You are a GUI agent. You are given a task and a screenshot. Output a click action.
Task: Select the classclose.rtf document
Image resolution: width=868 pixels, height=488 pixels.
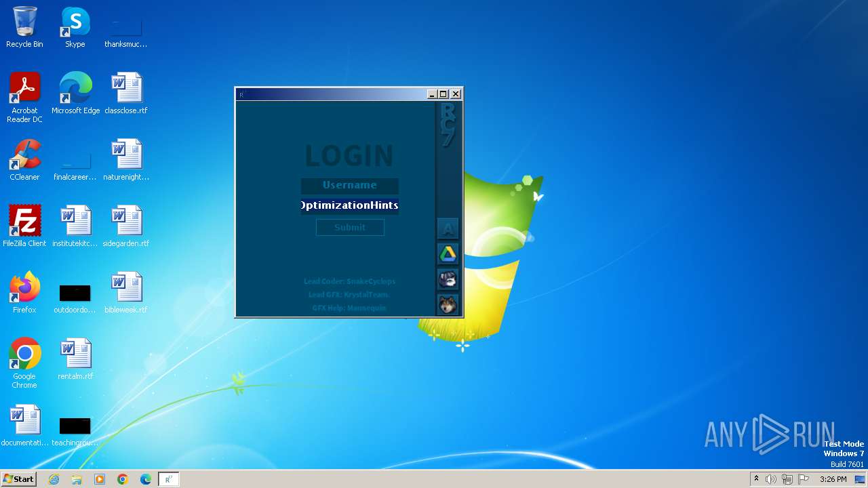tap(126, 94)
